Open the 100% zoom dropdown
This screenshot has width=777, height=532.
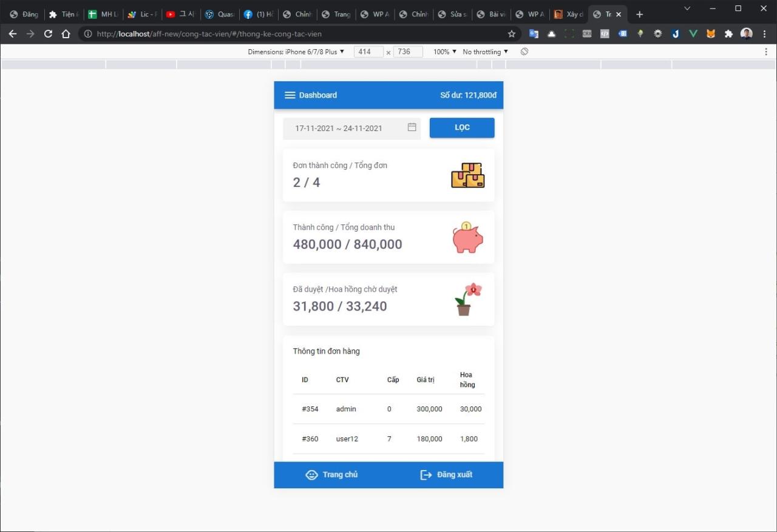tap(443, 52)
